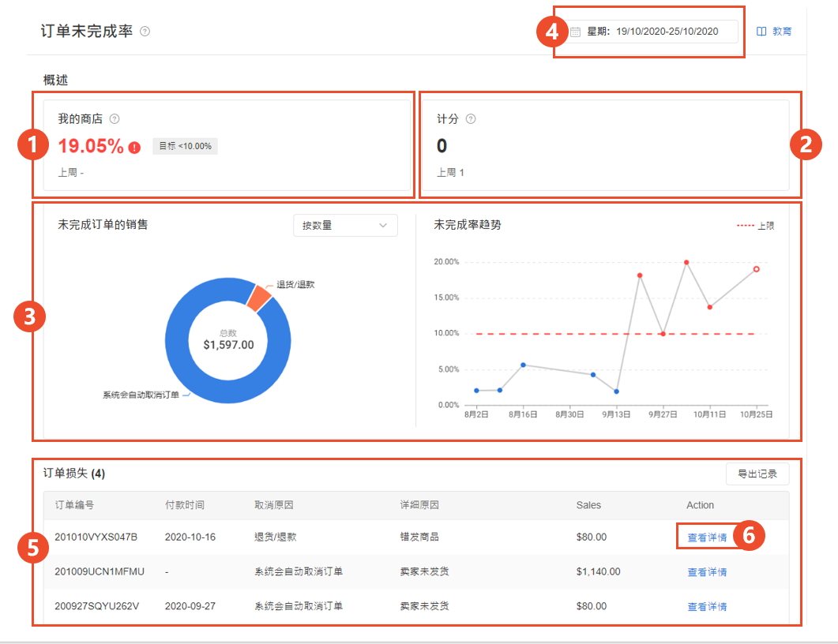This screenshot has height=644, width=838.
Task: Click the 目标 <10.00% tag
Action: point(185,146)
